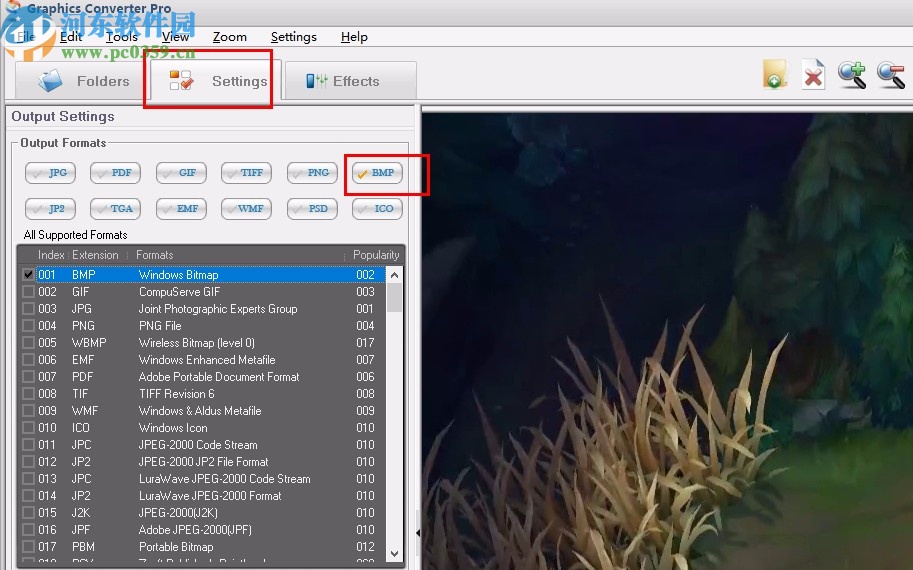Click the format list scroll up arrow
Screen dimensions: 913x570
395,274
